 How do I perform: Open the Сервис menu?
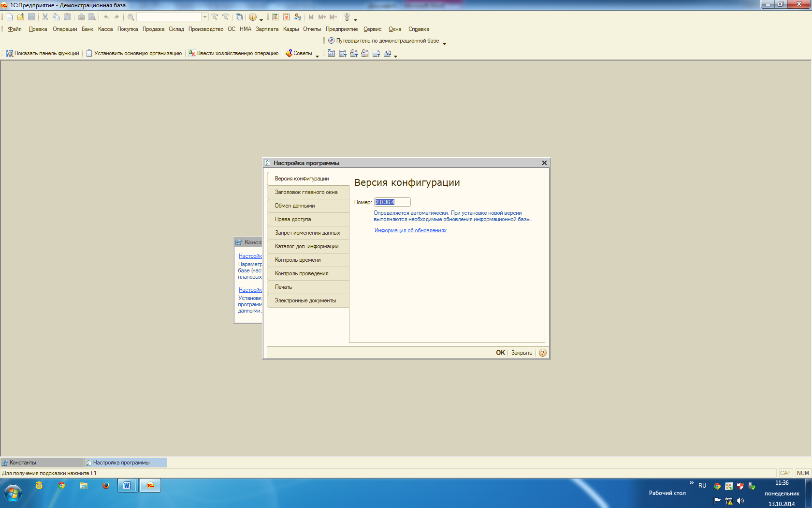pyautogui.click(x=372, y=29)
